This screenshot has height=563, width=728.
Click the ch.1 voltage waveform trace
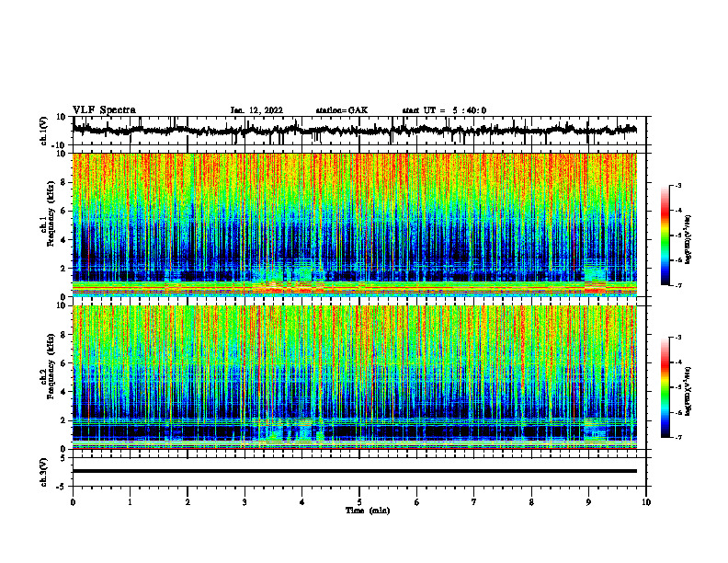click(x=354, y=130)
